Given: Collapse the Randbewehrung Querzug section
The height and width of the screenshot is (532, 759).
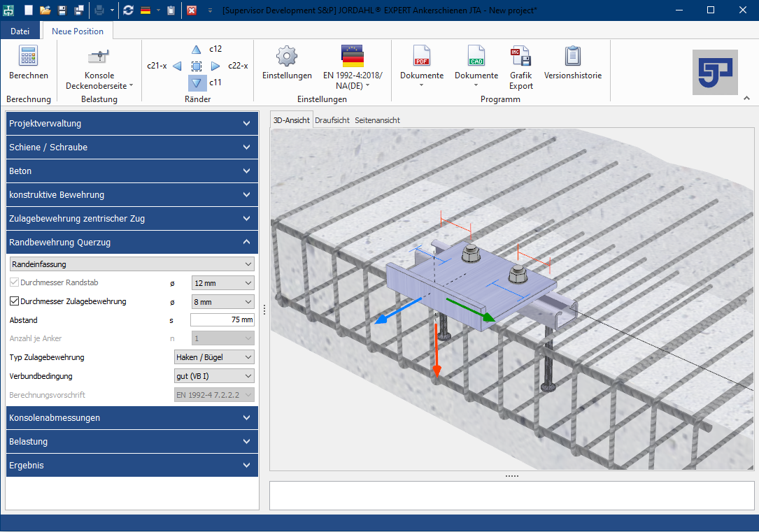Looking at the screenshot, I should (132, 242).
